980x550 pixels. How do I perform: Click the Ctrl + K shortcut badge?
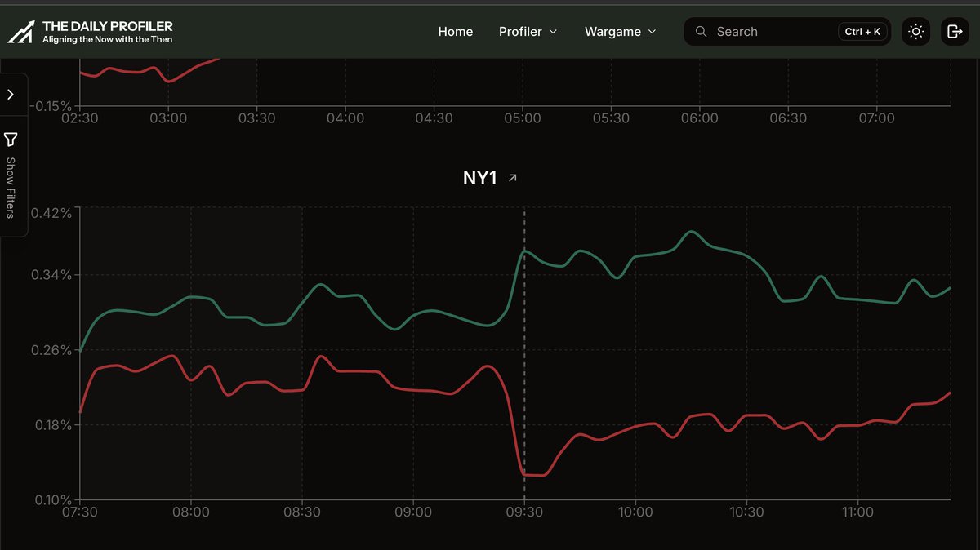862,31
